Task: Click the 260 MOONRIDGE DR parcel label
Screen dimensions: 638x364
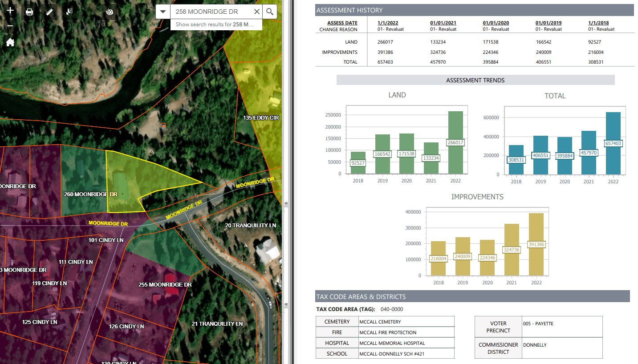Action: tap(90, 194)
